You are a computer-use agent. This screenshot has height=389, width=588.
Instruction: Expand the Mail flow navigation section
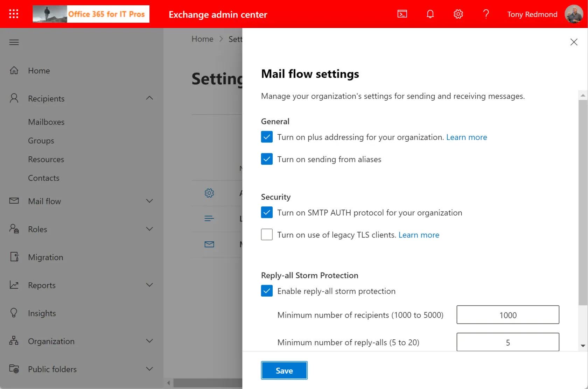click(x=149, y=201)
